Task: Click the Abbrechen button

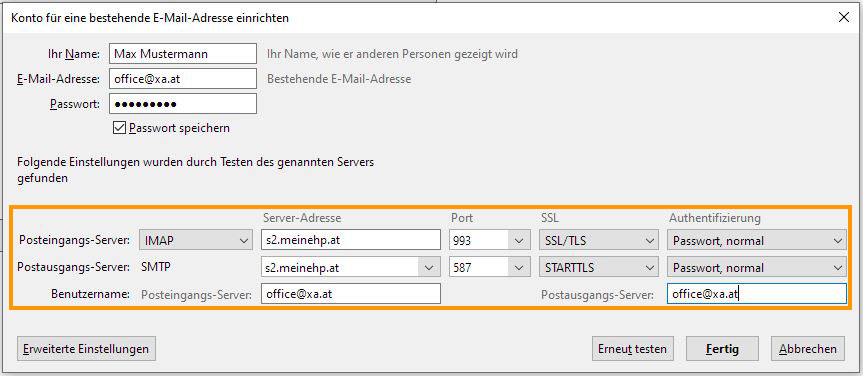Action: click(x=808, y=349)
